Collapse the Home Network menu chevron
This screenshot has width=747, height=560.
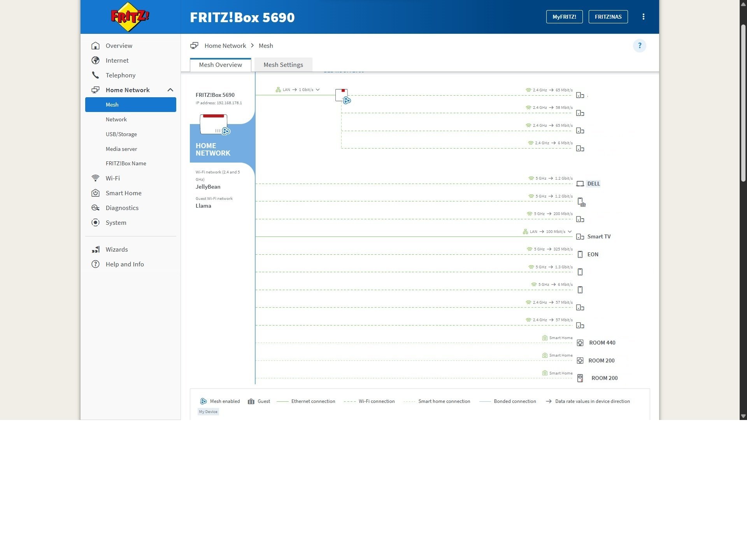(170, 90)
